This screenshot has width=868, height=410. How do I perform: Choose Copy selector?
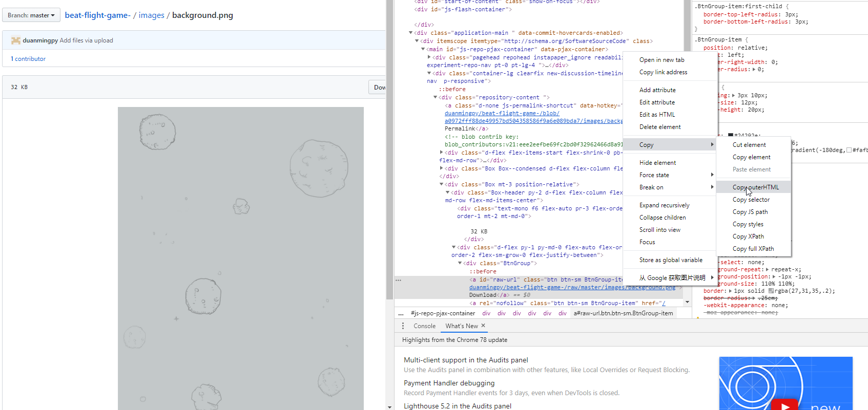coord(753,200)
